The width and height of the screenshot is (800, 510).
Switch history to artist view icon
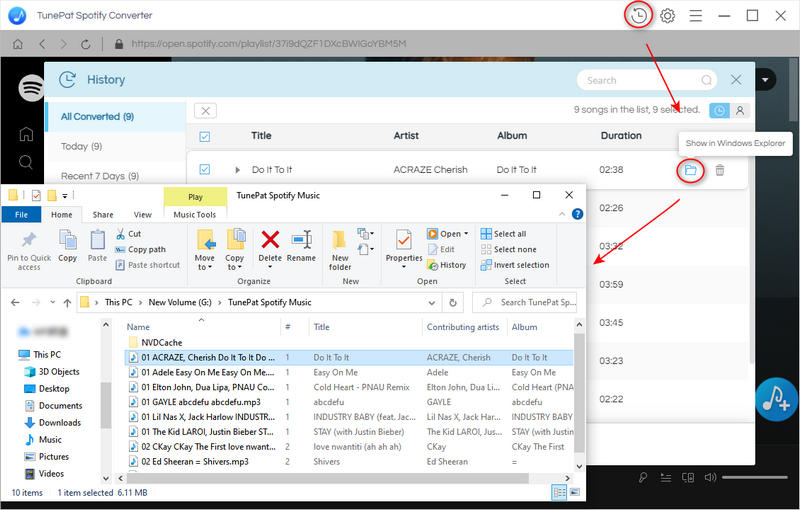(740, 110)
